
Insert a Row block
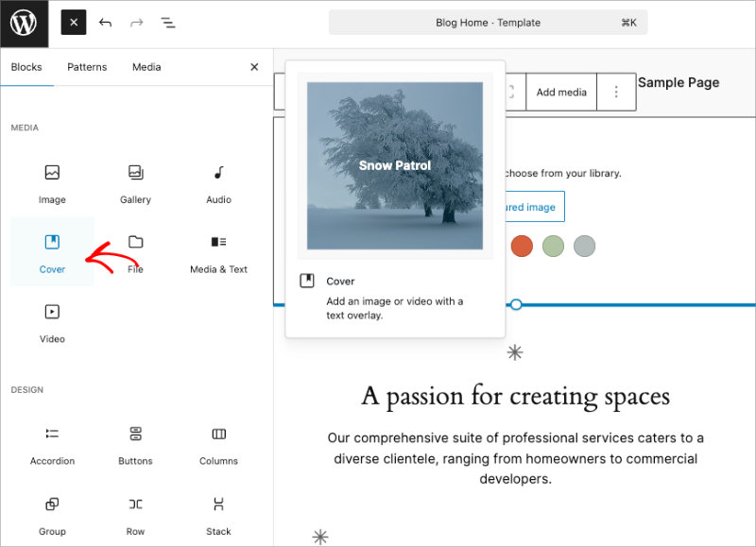tap(135, 515)
